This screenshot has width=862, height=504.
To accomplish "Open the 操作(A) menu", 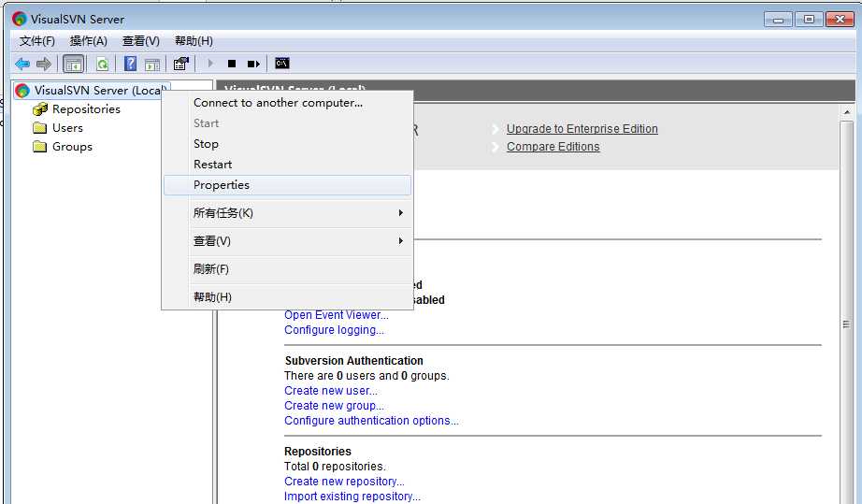I will [x=89, y=40].
